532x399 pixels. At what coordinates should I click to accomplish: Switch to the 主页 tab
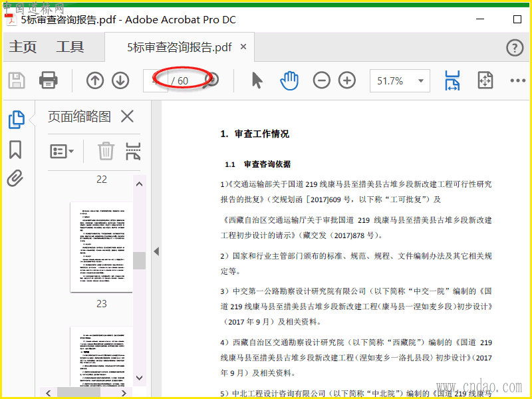coord(23,47)
